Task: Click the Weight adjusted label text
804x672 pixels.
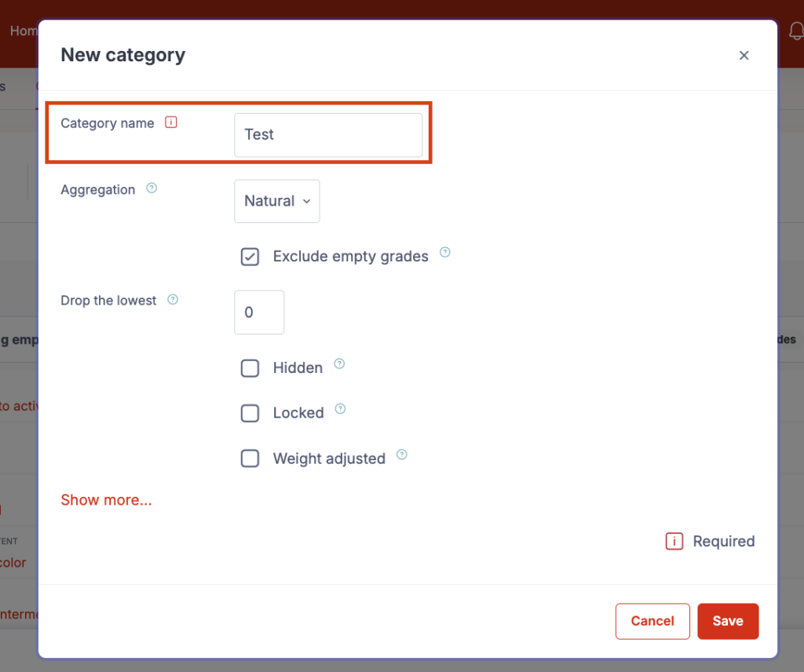Action: 329,458
